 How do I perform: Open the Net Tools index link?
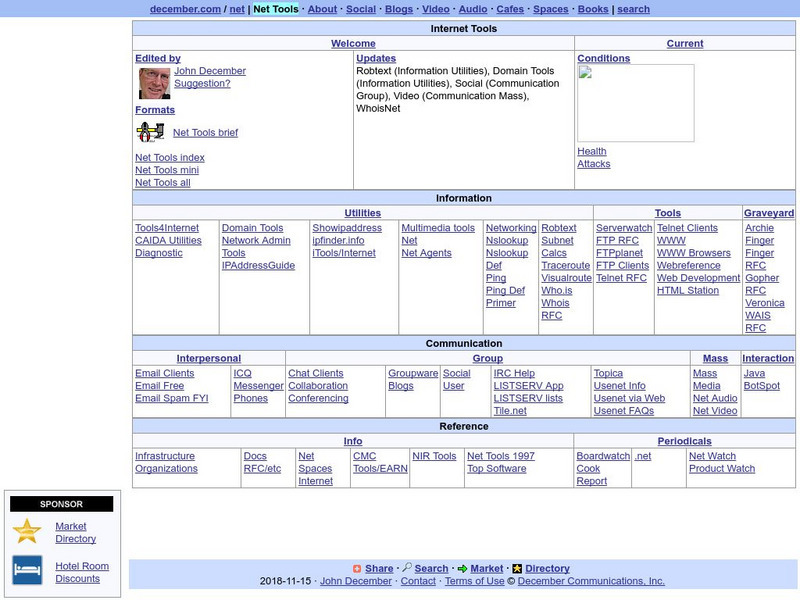click(x=169, y=157)
